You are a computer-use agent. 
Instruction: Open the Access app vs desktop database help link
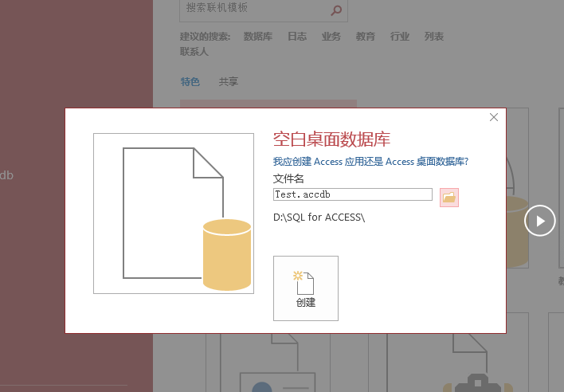370,162
